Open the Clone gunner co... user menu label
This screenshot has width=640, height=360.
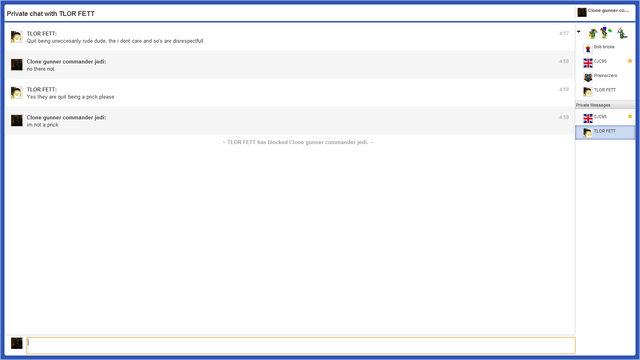point(608,11)
